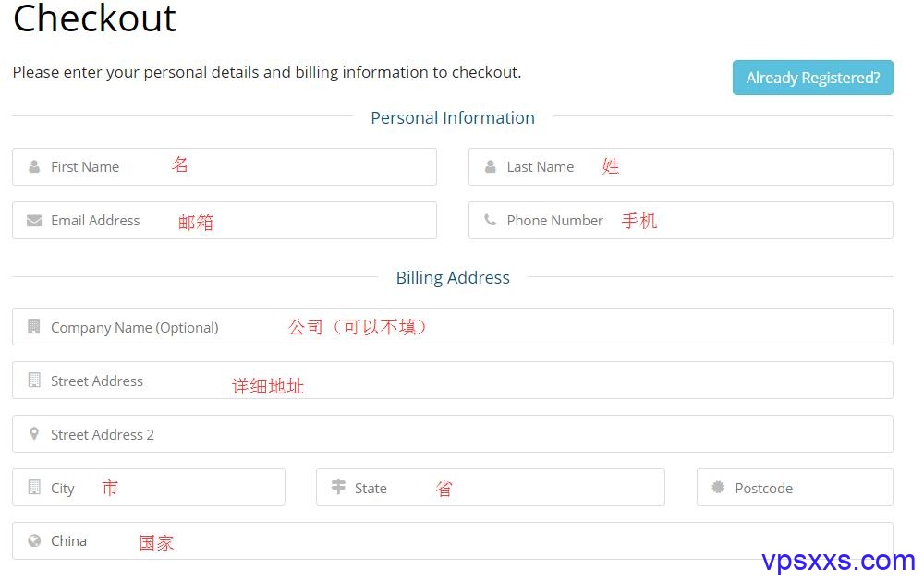
Task: Click the person icon beside First Name
Action: point(34,167)
